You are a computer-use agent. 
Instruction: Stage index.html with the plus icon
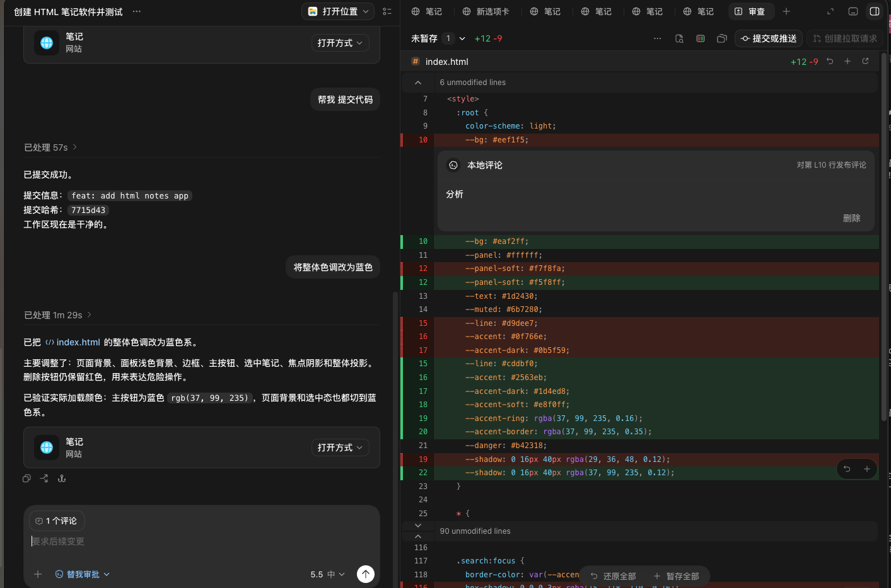847,61
